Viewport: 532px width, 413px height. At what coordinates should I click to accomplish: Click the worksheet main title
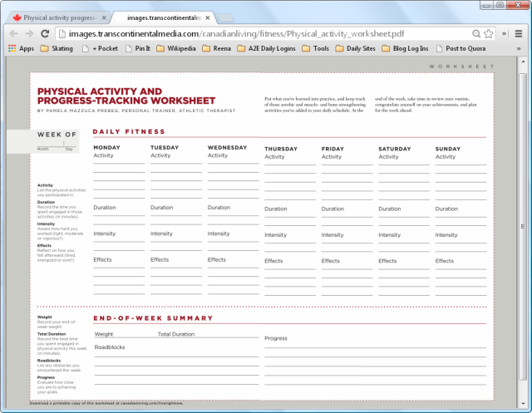126,96
